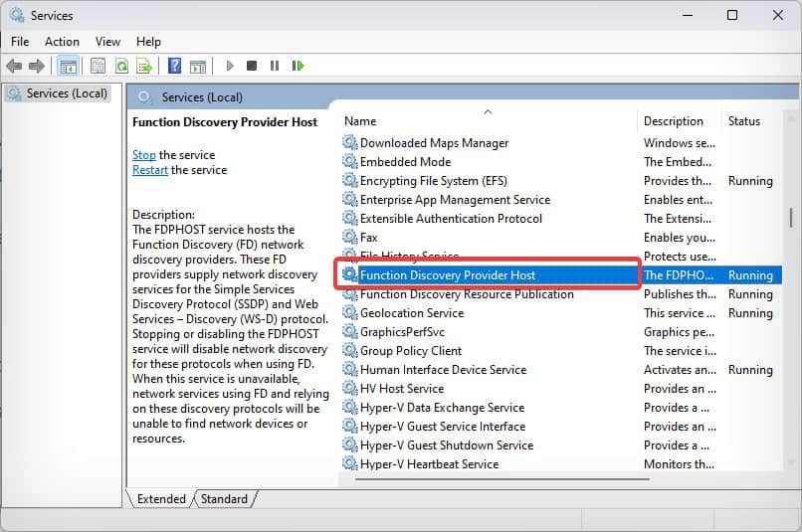
Task: Select the Function Discovery Provider Host row
Action: [561, 274]
